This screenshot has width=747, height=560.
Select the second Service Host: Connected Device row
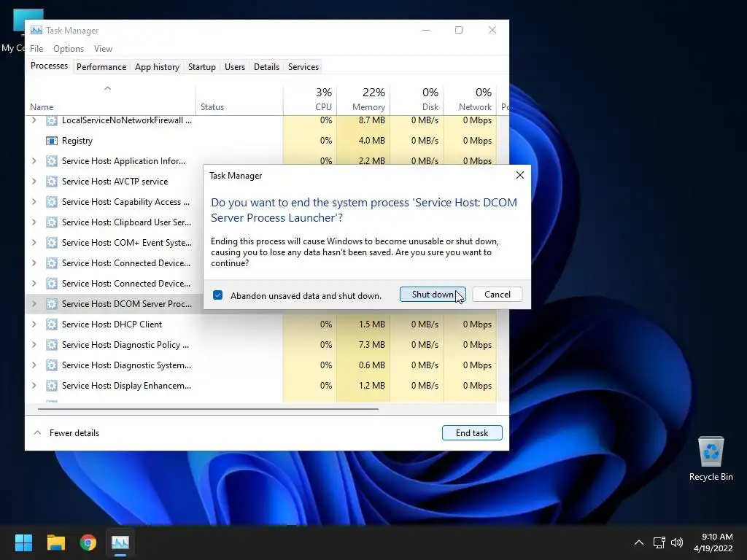point(115,284)
